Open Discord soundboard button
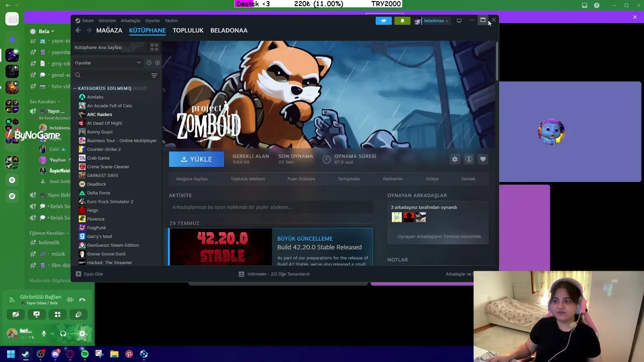The height and width of the screenshot is (362, 644). 78,314
